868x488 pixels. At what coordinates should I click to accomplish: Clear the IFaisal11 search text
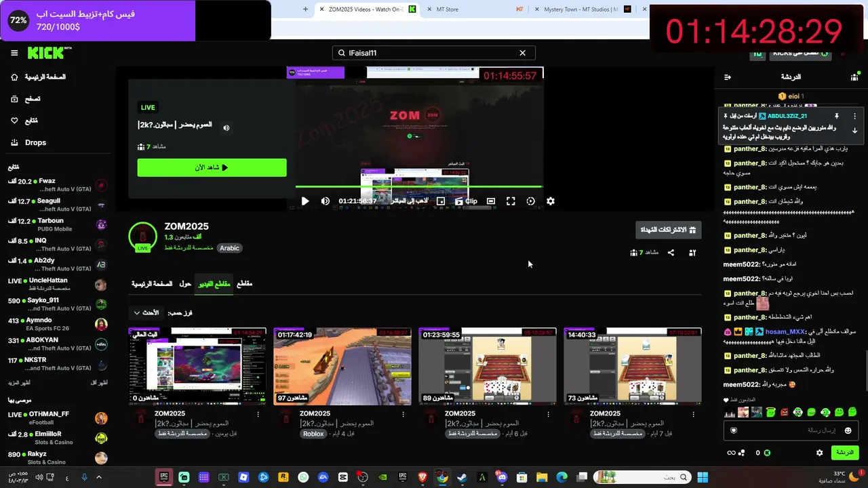pyautogui.click(x=522, y=53)
